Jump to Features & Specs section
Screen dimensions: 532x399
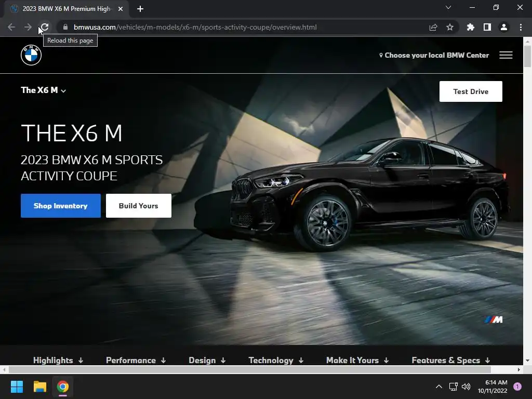(450, 360)
